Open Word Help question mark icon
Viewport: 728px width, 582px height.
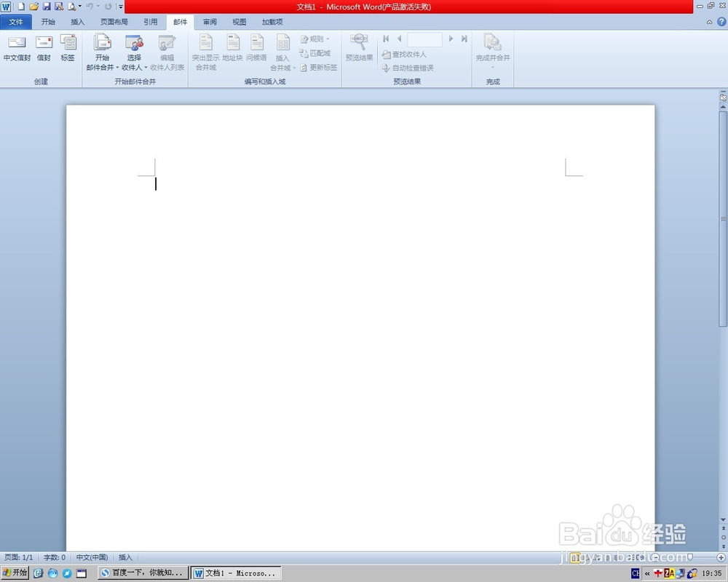(x=721, y=21)
